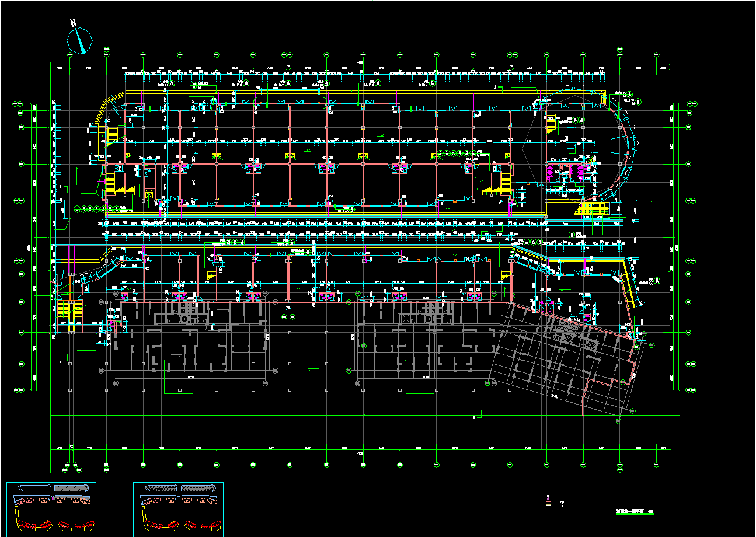Select the elevator shaft symbol in west core
Viewport: 756px width, 537px height.
pos(149,195)
